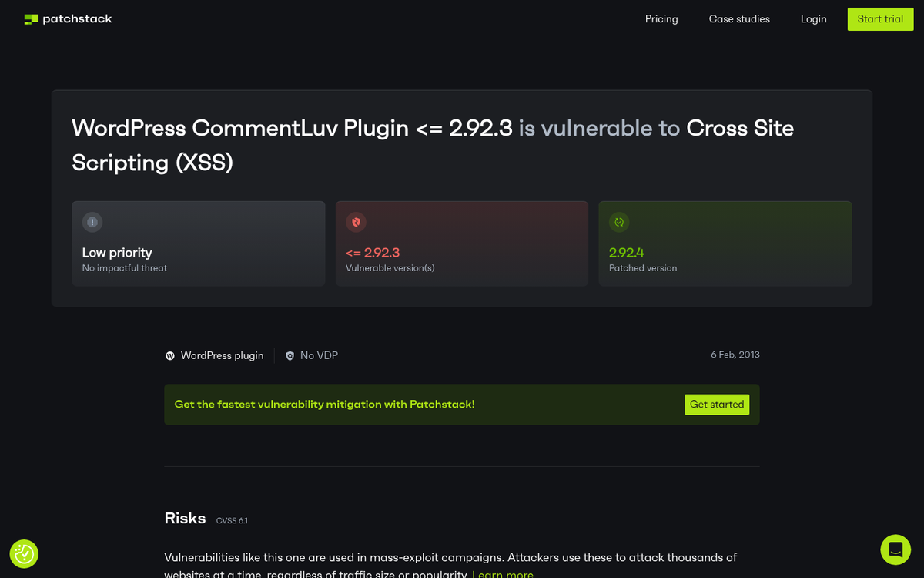
Task: Click the Patchstack logo in header
Action: (x=68, y=18)
